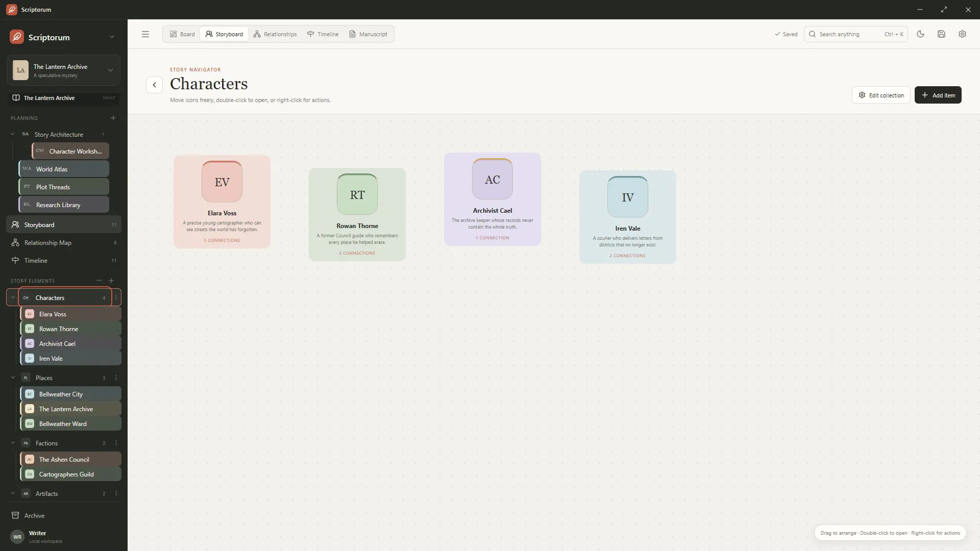This screenshot has width=980, height=551.
Task: Click the Saved status indicator
Action: [786, 34]
